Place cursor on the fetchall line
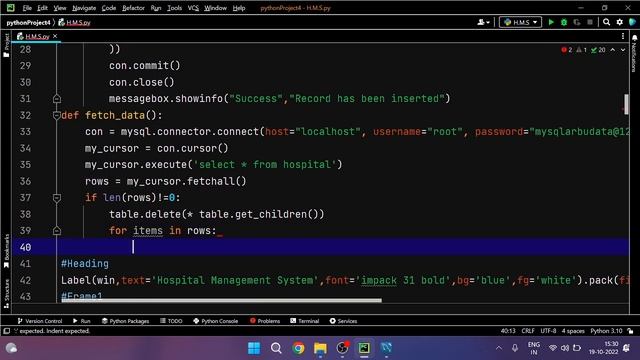The height and width of the screenshot is (360, 640). pos(165,181)
